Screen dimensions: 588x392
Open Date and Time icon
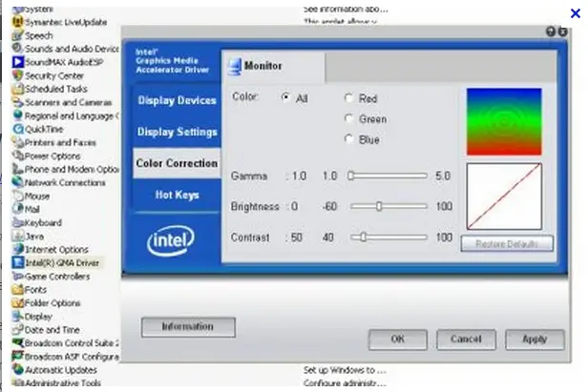tap(17, 329)
